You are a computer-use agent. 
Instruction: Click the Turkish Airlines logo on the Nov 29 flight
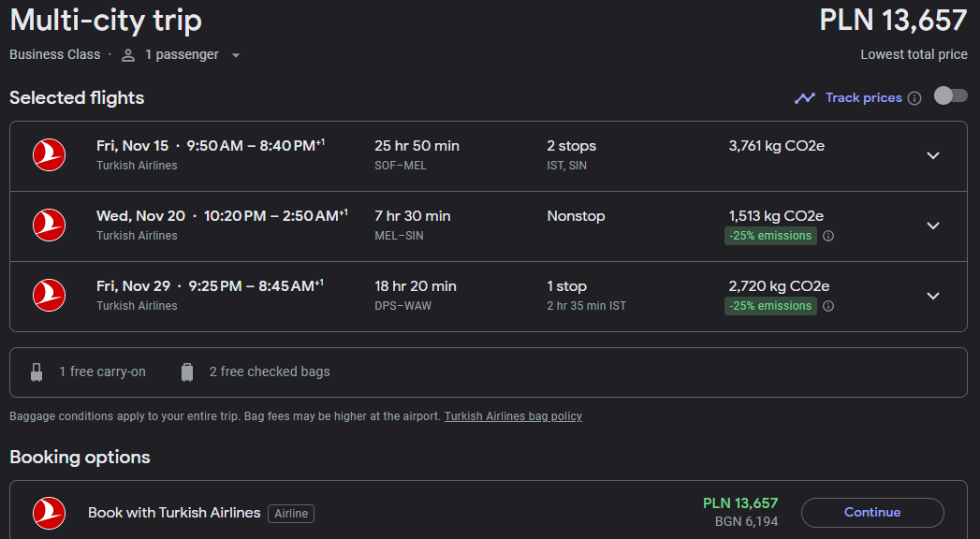49,296
